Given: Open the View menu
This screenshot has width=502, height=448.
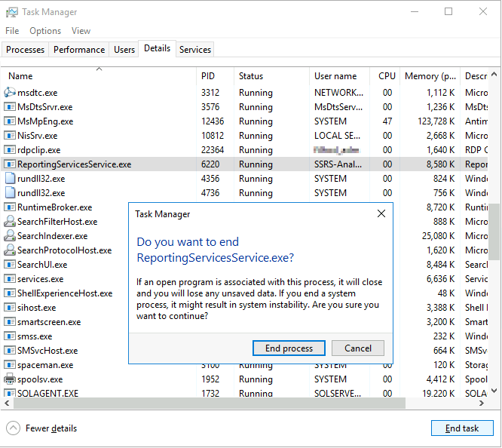Looking at the screenshot, I should pos(81,31).
